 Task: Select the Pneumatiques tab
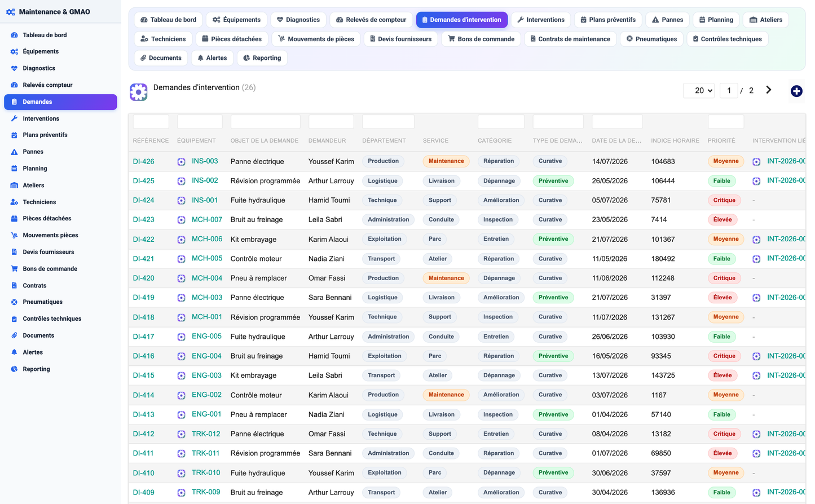652,39
